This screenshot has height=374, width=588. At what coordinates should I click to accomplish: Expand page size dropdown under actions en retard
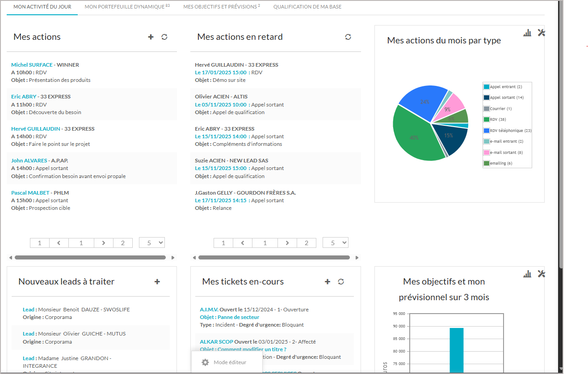(336, 243)
